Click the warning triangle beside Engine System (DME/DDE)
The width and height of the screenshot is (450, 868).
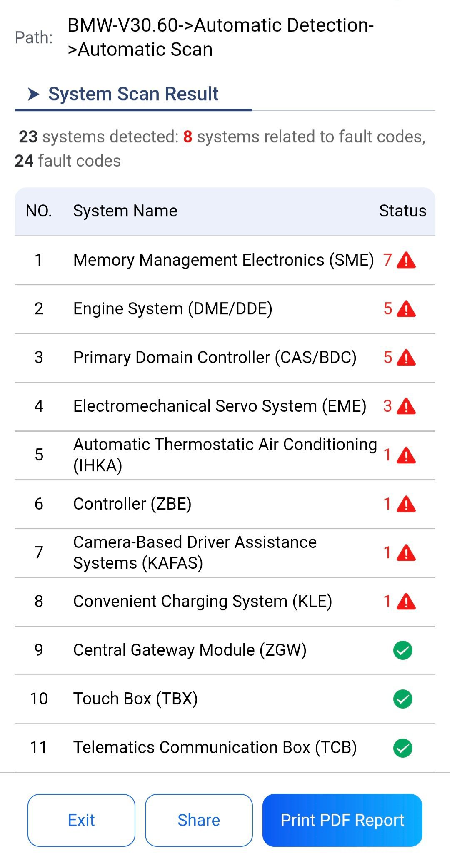[406, 309]
